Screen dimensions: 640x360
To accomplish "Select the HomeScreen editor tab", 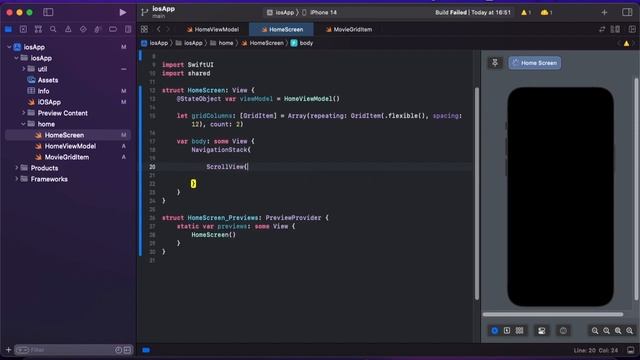I will (282, 29).
